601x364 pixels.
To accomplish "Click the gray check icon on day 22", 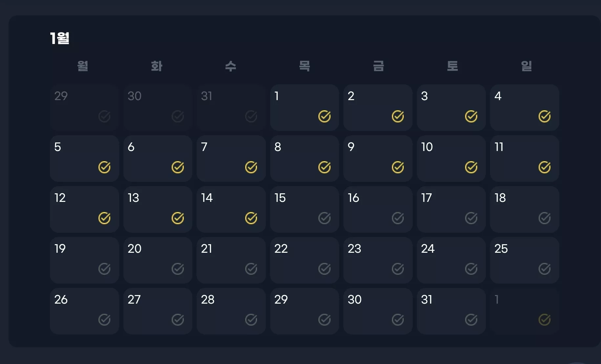I will click(324, 269).
